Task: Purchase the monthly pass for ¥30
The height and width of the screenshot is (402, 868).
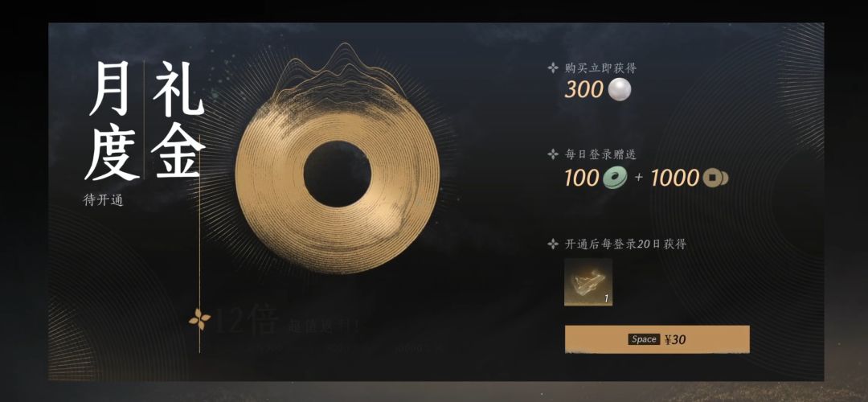Action: coord(657,339)
